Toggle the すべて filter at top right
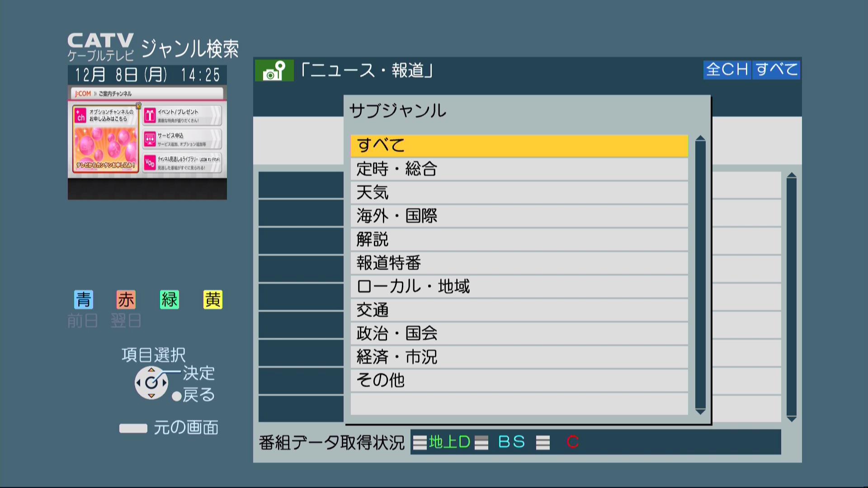The image size is (868, 488). (776, 70)
